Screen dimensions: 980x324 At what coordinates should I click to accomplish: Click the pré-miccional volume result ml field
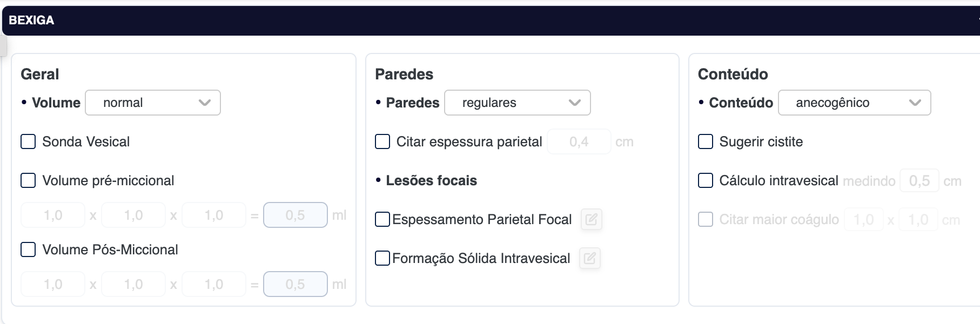tap(295, 215)
